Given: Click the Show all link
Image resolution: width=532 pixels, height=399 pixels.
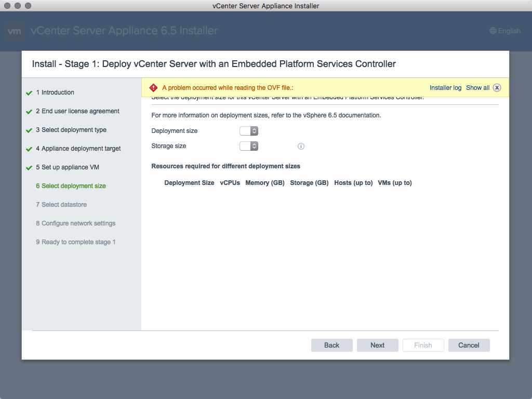Looking at the screenshot, I should pos(477,88).
